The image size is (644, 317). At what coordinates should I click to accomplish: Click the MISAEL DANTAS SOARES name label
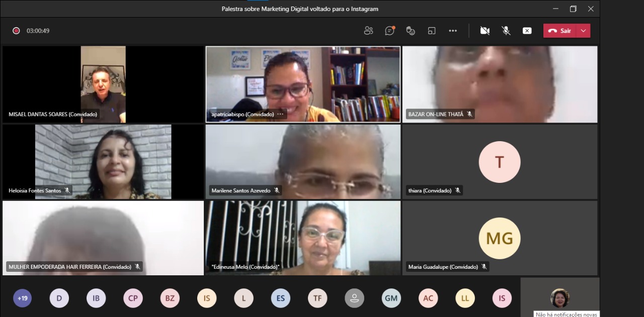pyautogui.click(x=53, y=114)
